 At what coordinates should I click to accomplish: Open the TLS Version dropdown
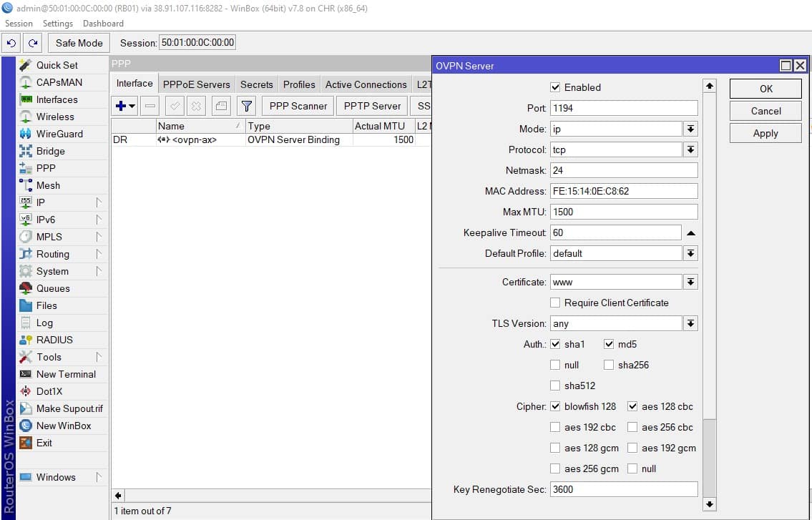[x=690, y=324]
